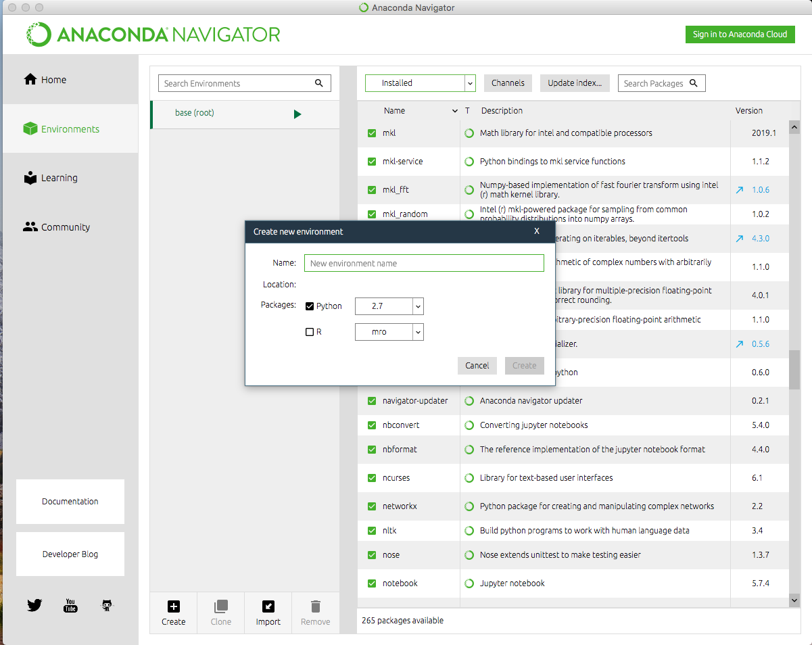
Task: Click the update arrow next to version 0.5.6
Action: click(740, 344)
